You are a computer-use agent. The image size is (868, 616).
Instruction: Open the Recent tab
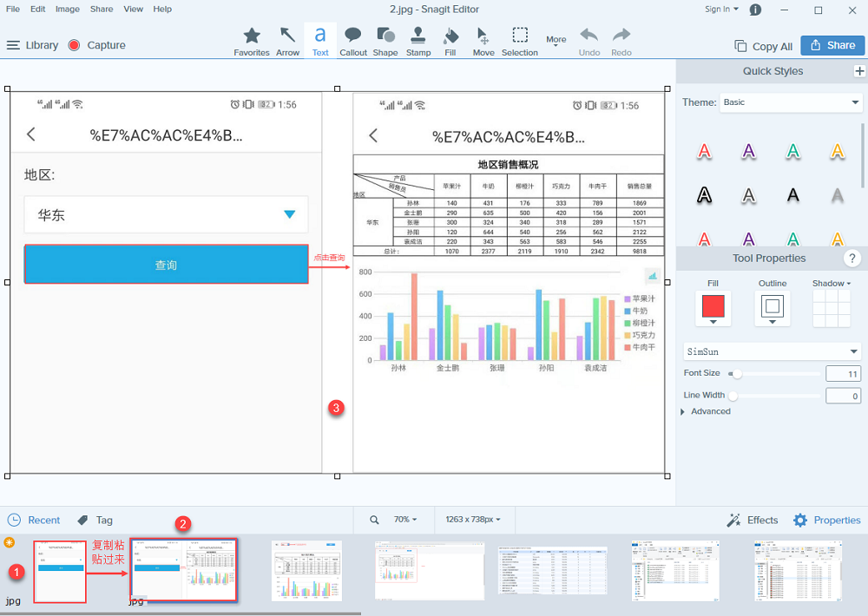click(x=34, y=521)
